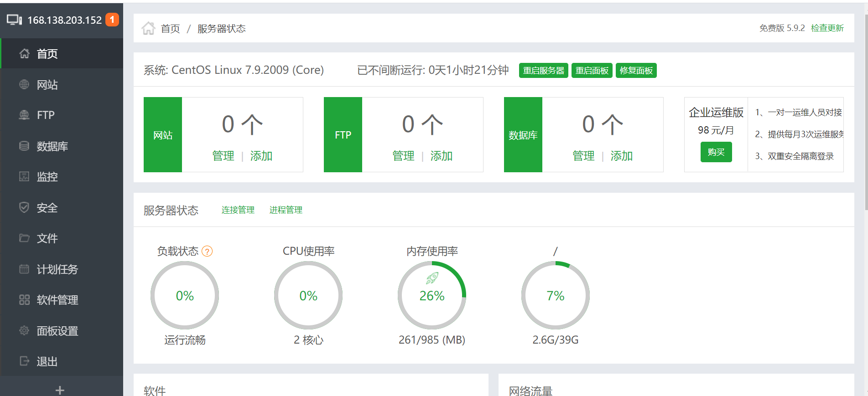Click the logout icon beside 退出

pos(24,361)
